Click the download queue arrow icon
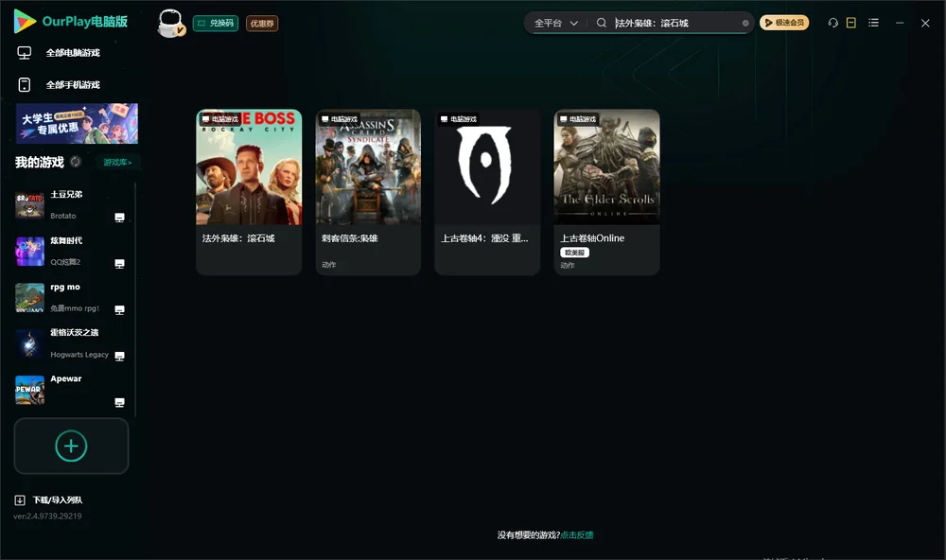946x560 pixels. [x=19, y=500]
